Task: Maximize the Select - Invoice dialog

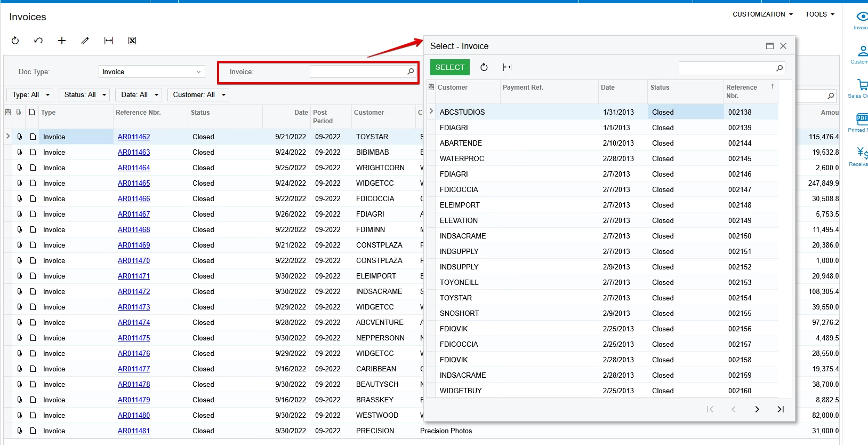Action: [x=770, y=46]
